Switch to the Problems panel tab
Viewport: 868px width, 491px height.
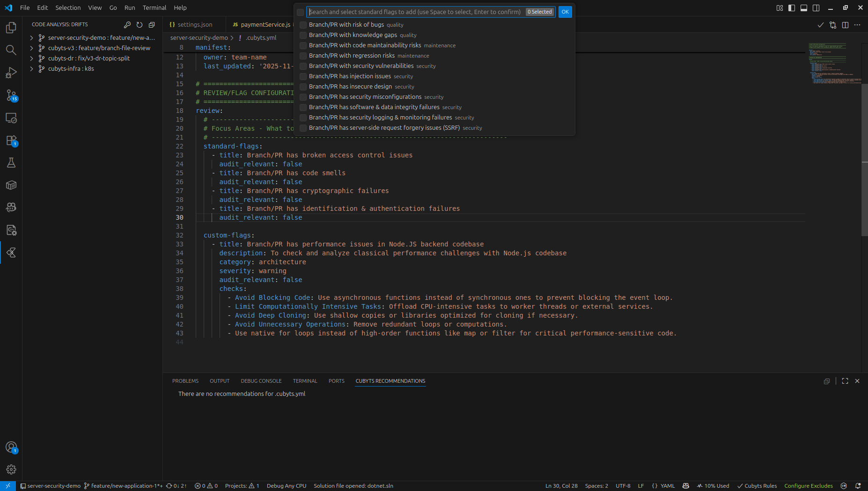click(x=185, y=381)
